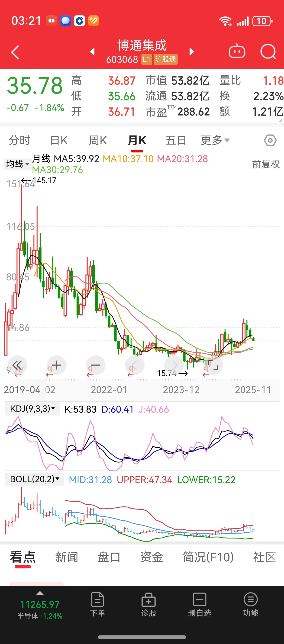Tap current price 35.78
284x644 pixels.
(35, 86)
